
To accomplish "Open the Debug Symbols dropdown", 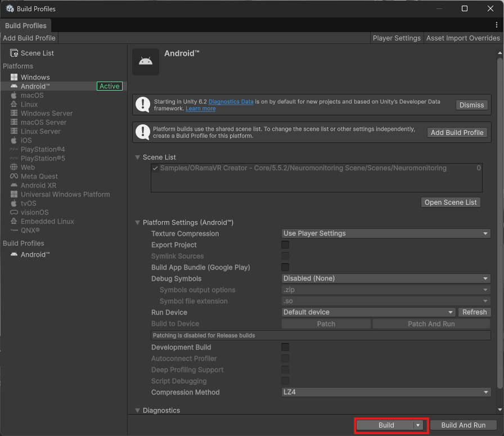I will pyautogui.click(x=386, y=278).
